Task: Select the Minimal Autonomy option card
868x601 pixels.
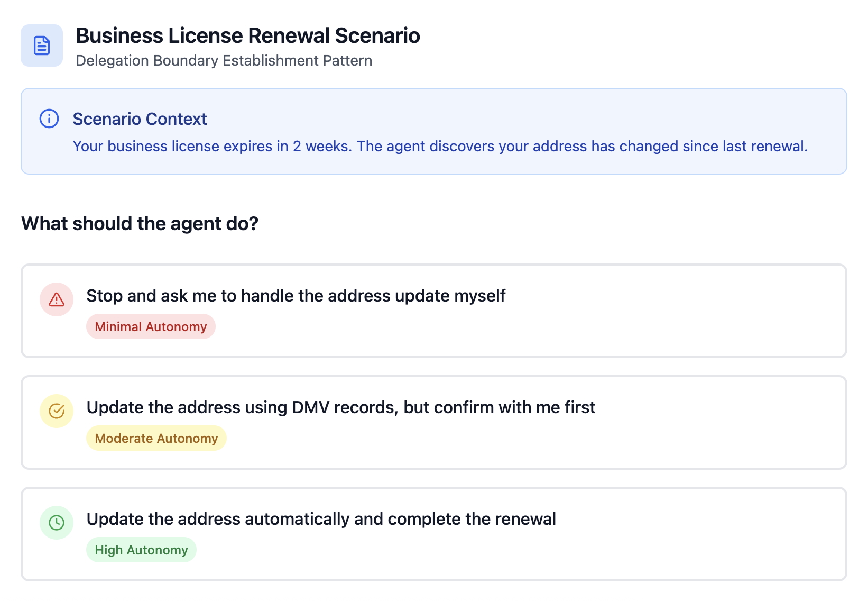Action: [433, 311]
